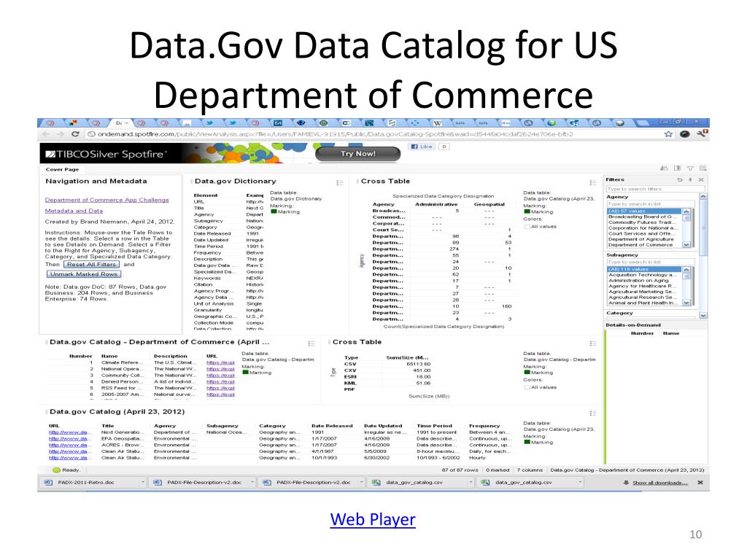Click Agency list scroll-down arrow
747x560 pixels.
(x=686, y=245)
